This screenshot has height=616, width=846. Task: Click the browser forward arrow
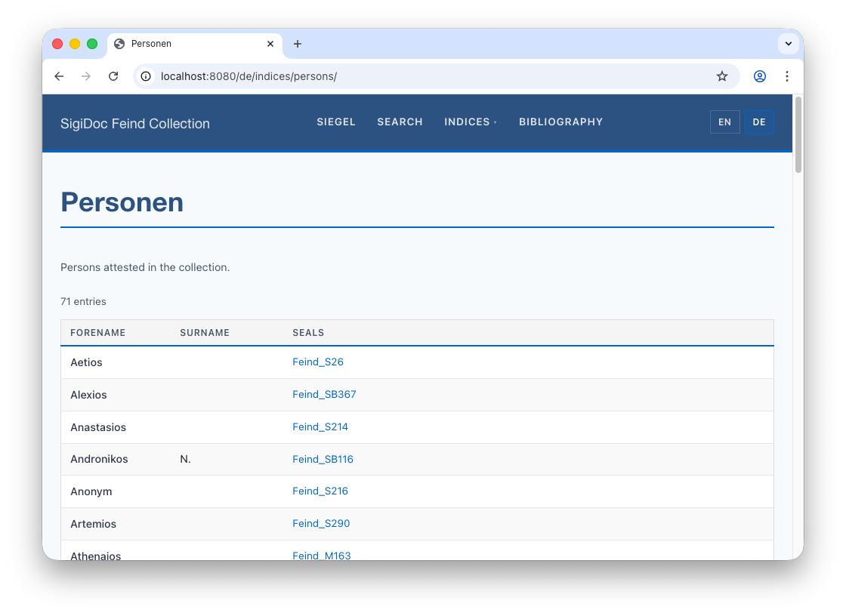[86, 76]
